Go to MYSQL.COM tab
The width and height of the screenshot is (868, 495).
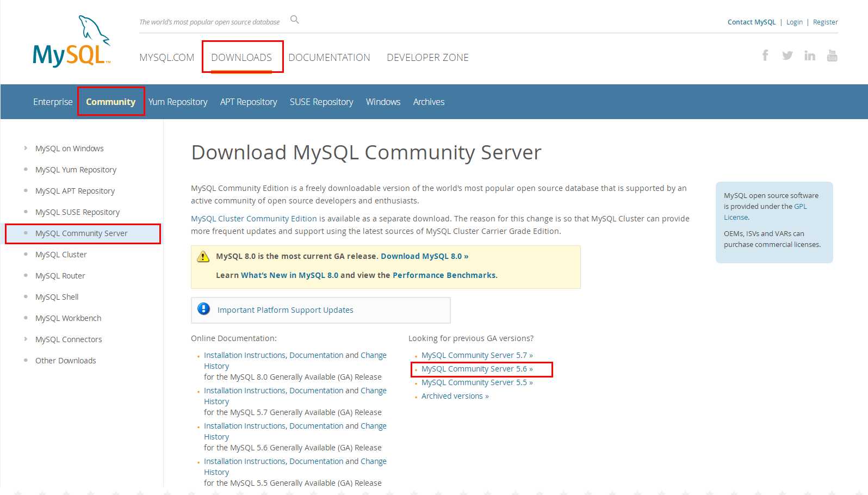pyautogui.click(x=166, y=57)
